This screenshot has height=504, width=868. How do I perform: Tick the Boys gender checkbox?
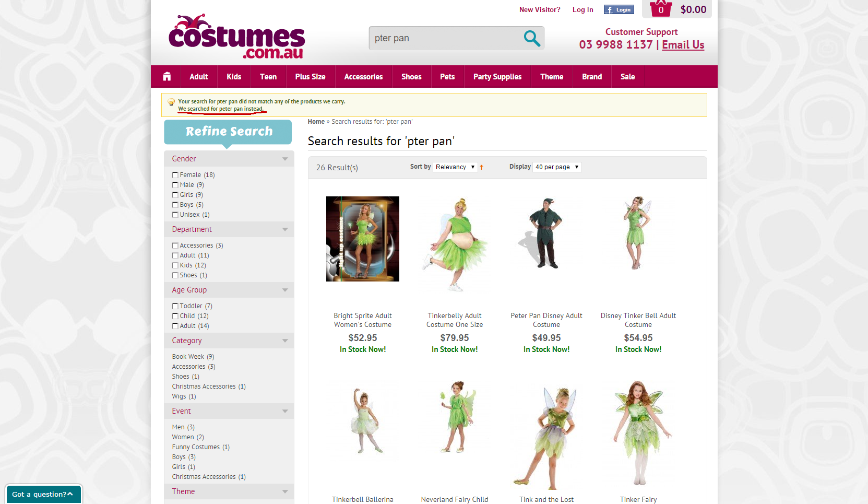[175, 205]
